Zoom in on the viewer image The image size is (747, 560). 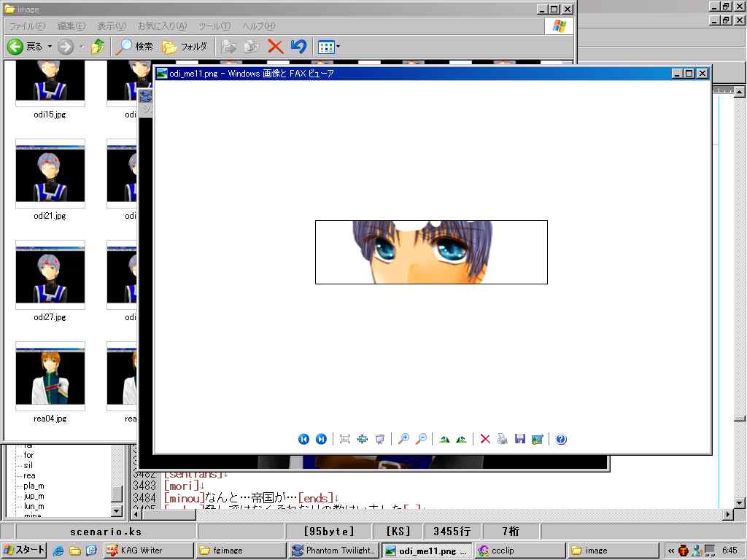(403, 439)
